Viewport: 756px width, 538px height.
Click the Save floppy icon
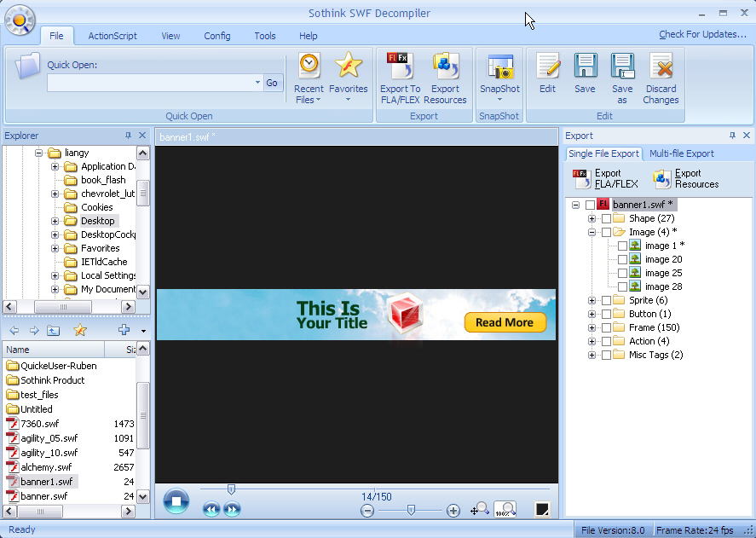pyautogui.click(x=585, y=74)
